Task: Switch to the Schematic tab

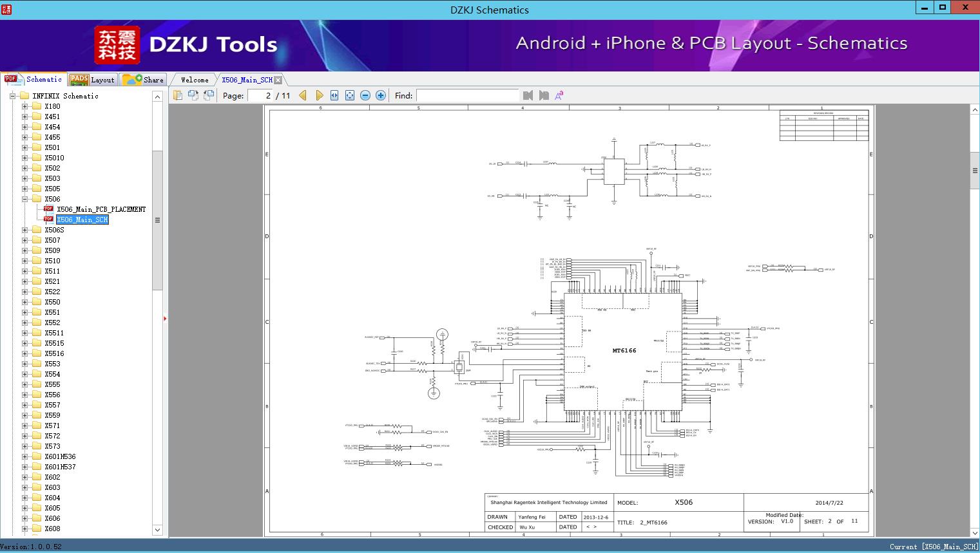Action: (34, 79)
